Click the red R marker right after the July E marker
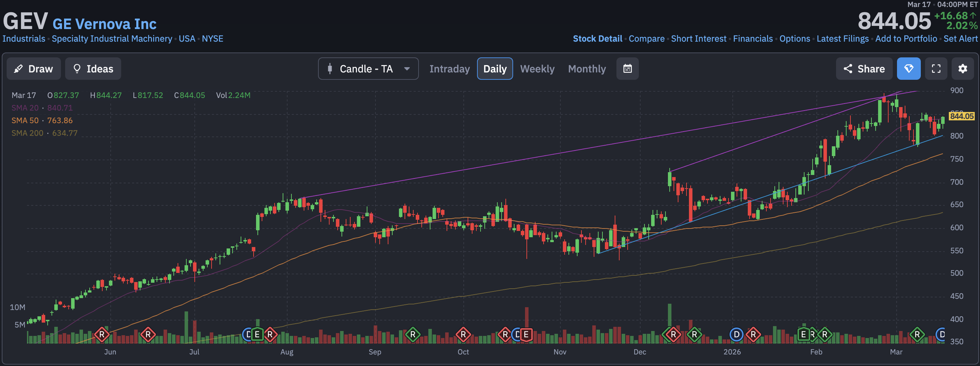Viewport: 980px width, 366px height. click(x=270, y=335)
